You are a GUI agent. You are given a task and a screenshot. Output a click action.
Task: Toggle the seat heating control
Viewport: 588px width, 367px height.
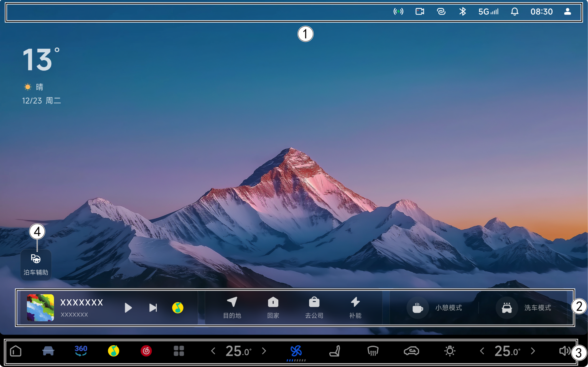tap(335, 351)
